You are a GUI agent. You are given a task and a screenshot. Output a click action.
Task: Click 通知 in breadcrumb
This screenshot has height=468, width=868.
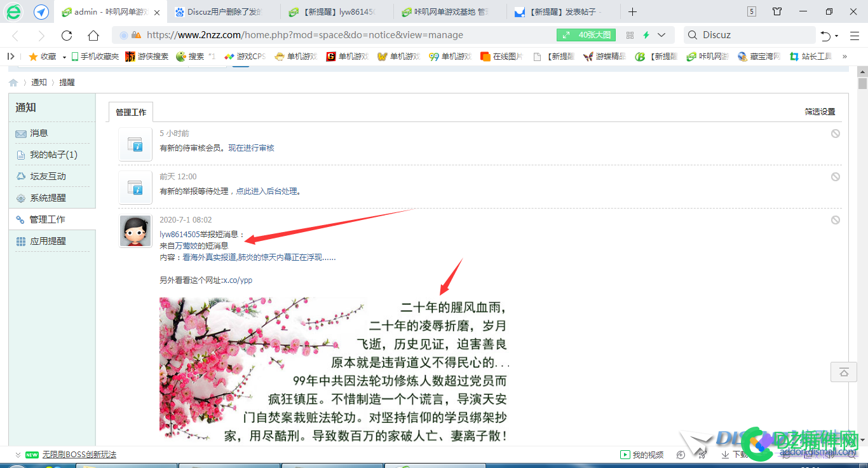[x=39, y=83]
